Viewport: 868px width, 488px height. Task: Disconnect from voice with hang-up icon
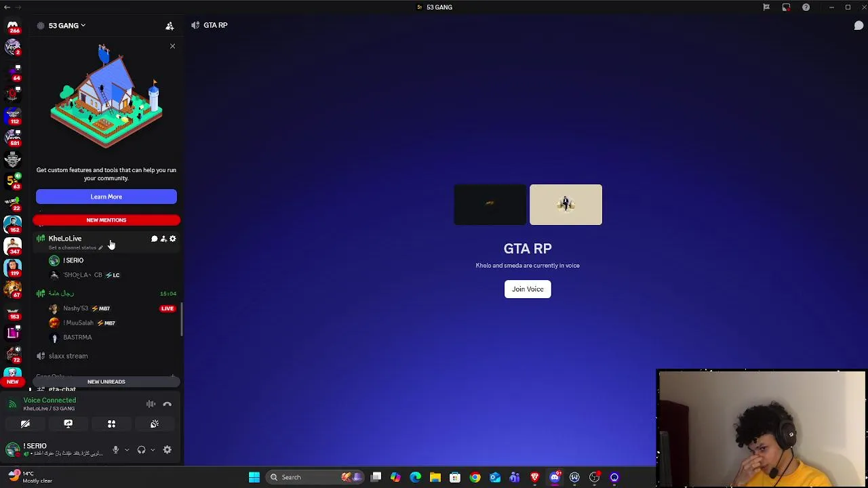(167, 404)
